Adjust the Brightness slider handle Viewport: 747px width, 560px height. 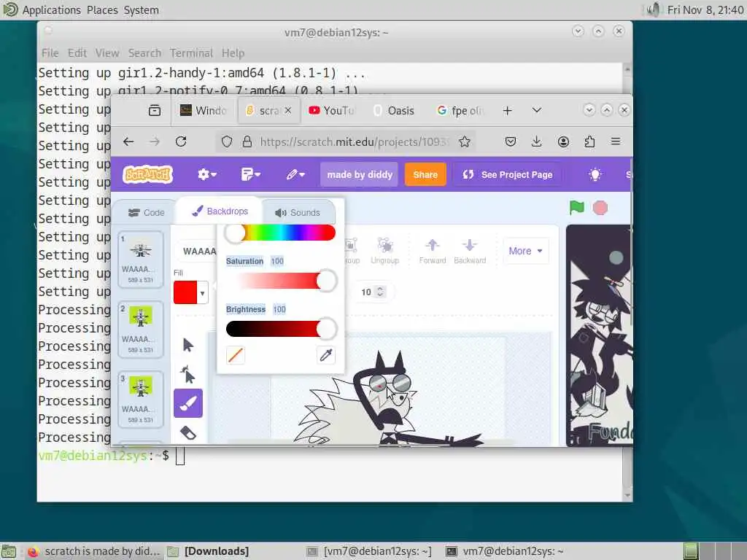click(x=327, y=329)
